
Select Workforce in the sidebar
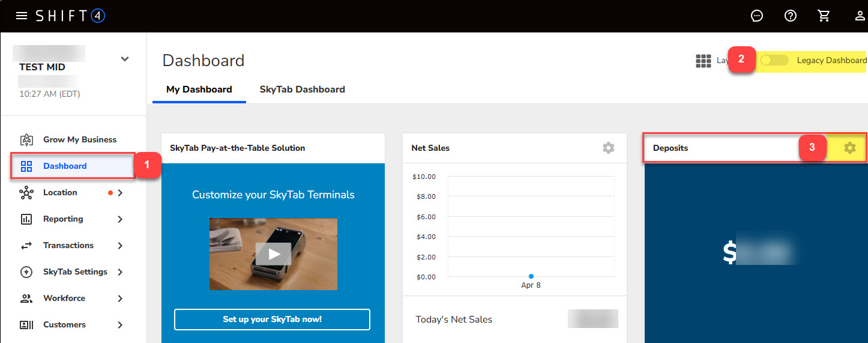(64, 298)
